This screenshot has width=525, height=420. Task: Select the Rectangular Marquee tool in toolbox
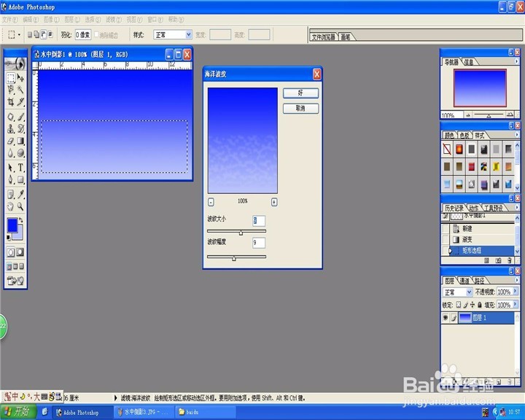click(x=11, y=78)
